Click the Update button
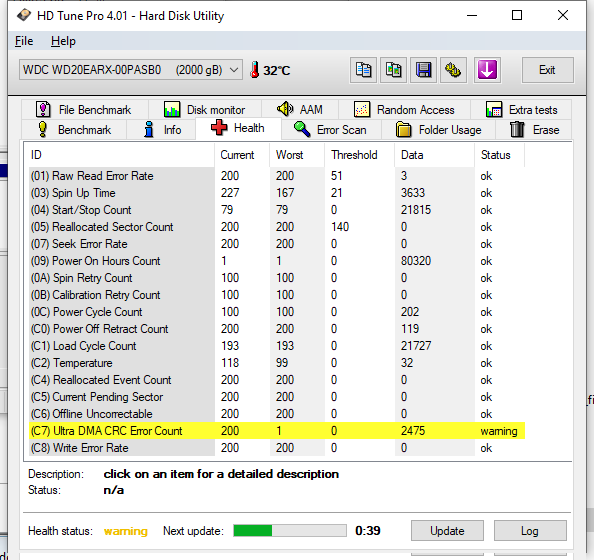Image resolution: width=594 pixels, height=560 pixels. [x=447, y=531]
